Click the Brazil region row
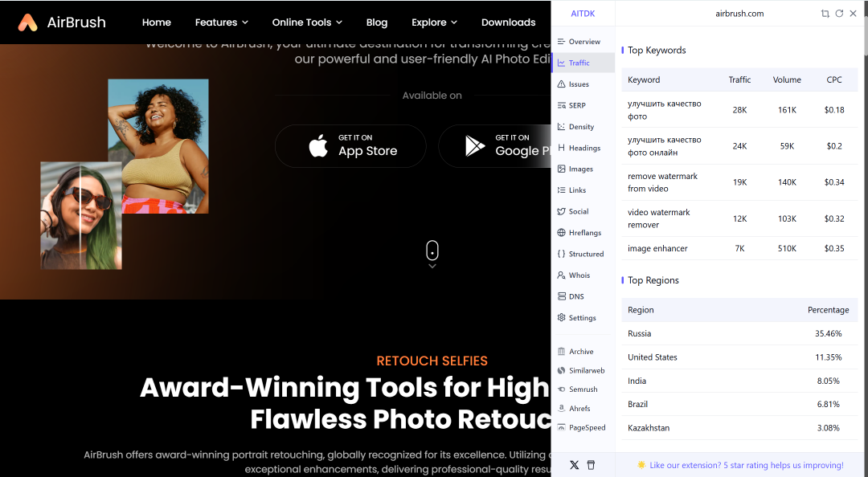This screenshot has height=477, width=868. (739, 405)
